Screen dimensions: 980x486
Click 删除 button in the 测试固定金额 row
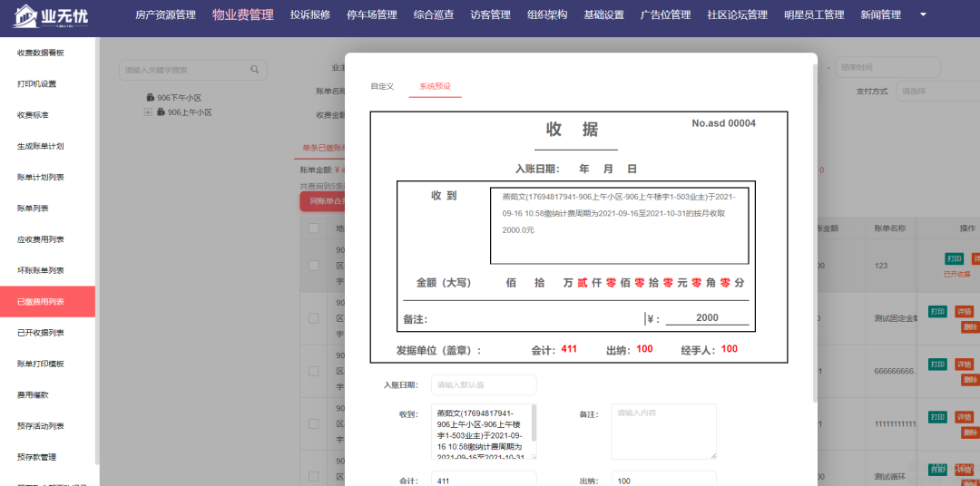pos(970,326)
